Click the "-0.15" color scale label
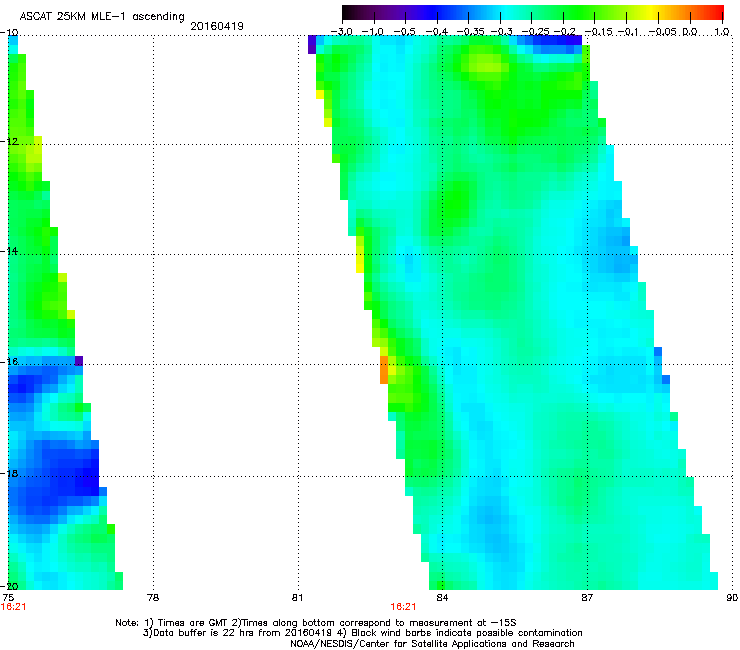Viewport: 740px width, 650px height. (x=598, y=32)
